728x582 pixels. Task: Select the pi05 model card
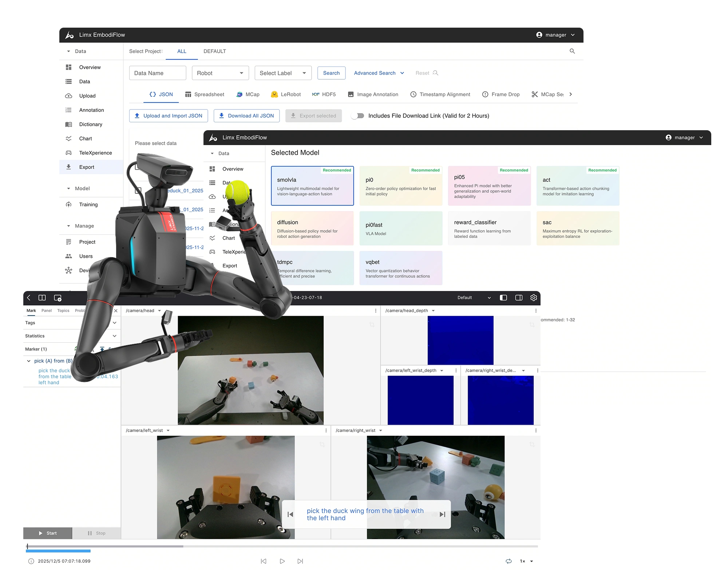click(489, 186)
